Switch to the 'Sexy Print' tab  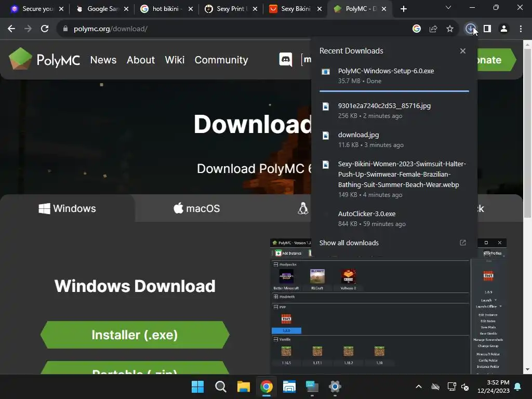[231, 9]
